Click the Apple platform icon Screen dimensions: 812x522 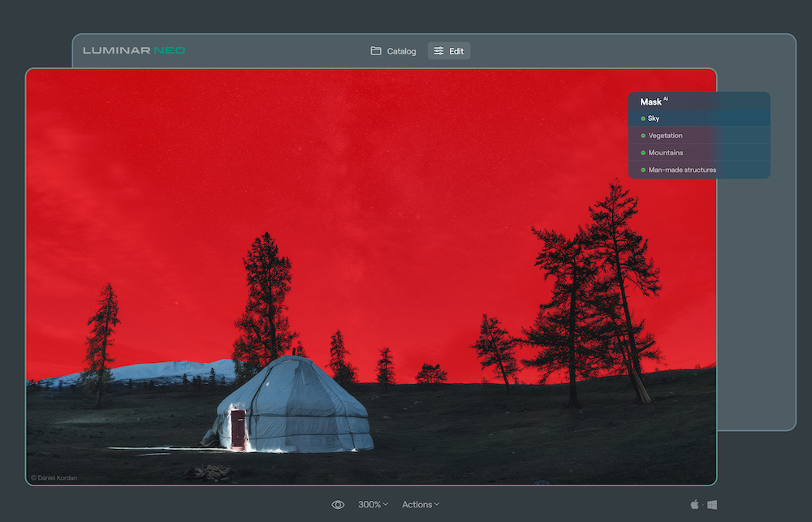coord(695,503)
